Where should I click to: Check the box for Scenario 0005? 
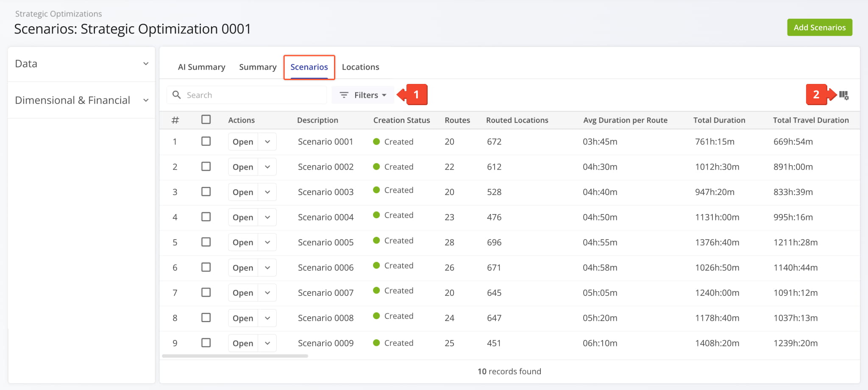206,242
